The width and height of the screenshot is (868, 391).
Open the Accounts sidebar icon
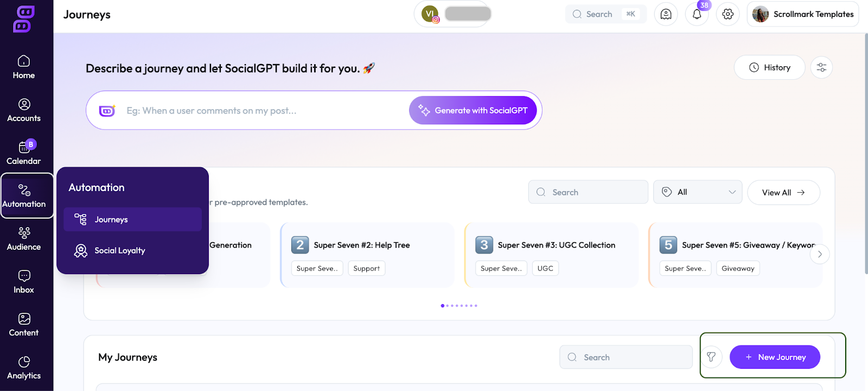click(24, 110)
